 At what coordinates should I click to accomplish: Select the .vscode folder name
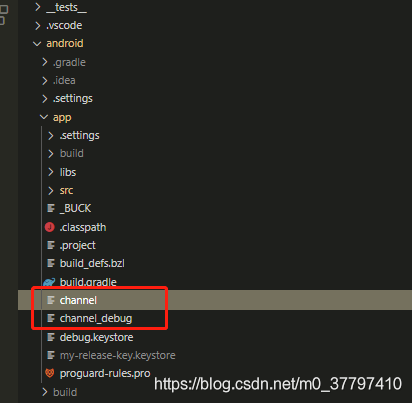coord(64,25)
